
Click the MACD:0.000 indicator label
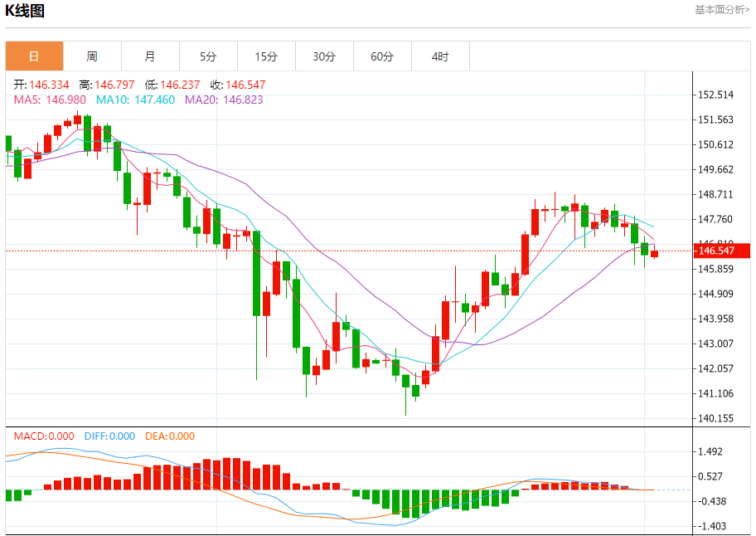[44, 436]
